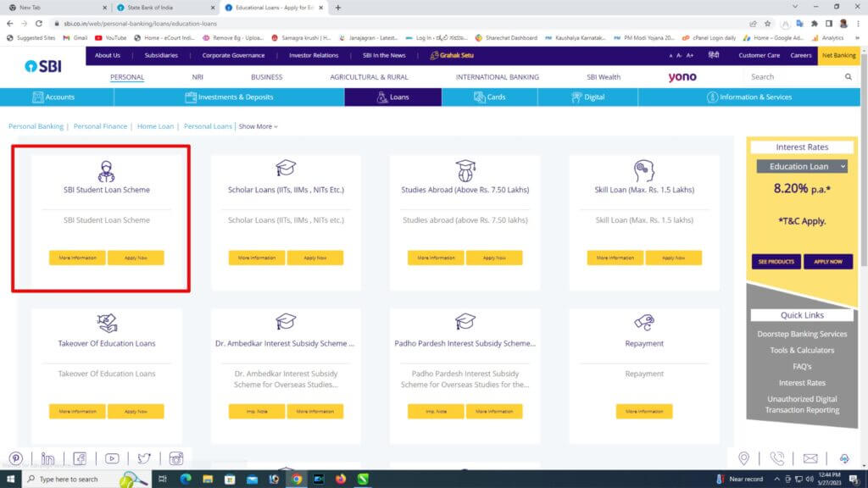Click the Padho Pardesh scheme cap icon
The width and height of the screenshot is (868, 488).
pyautogui.click(x=465, y=321)
